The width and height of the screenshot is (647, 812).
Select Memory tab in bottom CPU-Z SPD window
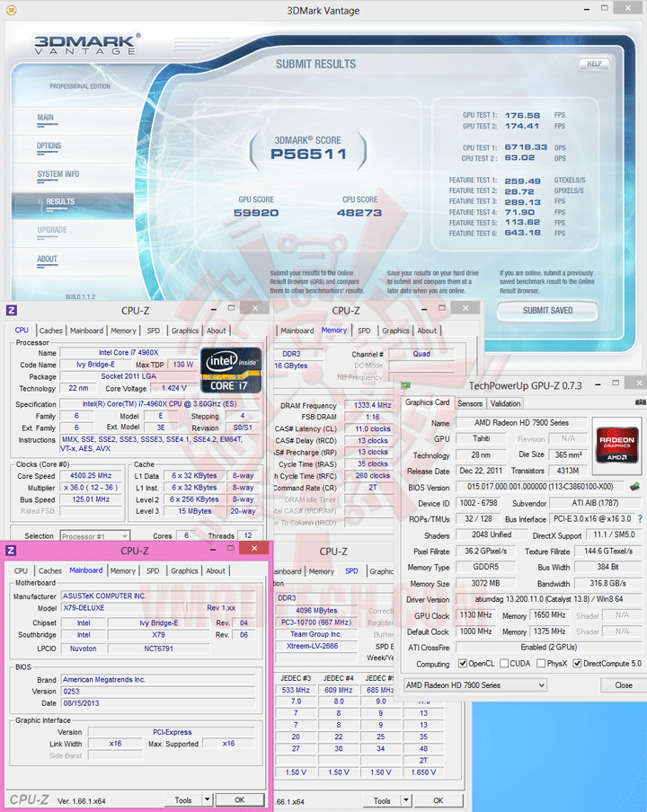321,571
